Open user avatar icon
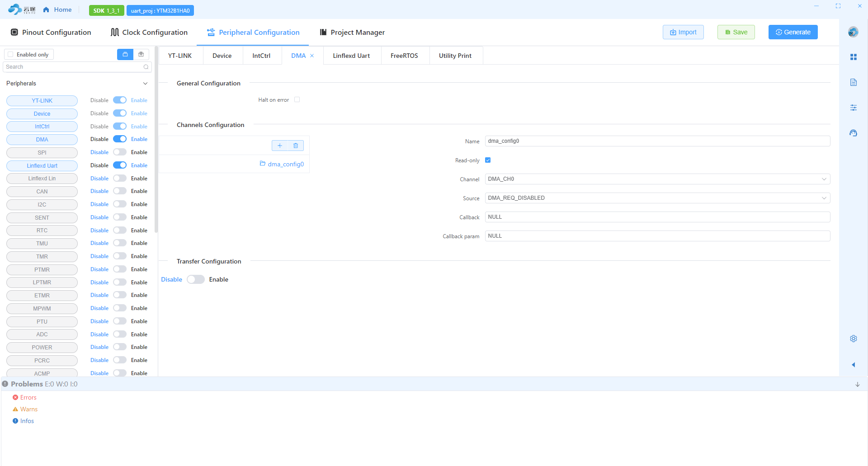Viewport: 868px width, 466px height. click(853, 32)
